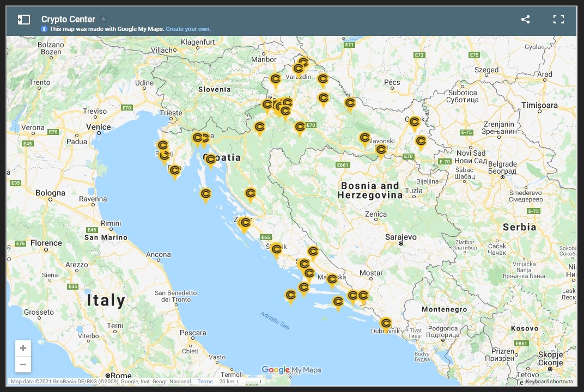Screen dimensions: 584x392
Task: Select the crypto marker at Dubrovnik
Action: click(386, 324)
